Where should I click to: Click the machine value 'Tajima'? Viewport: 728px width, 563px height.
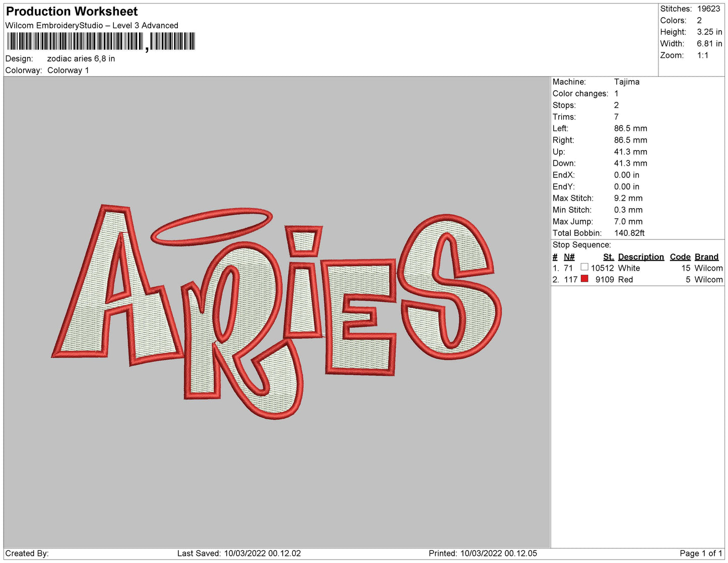pos(627,82)
